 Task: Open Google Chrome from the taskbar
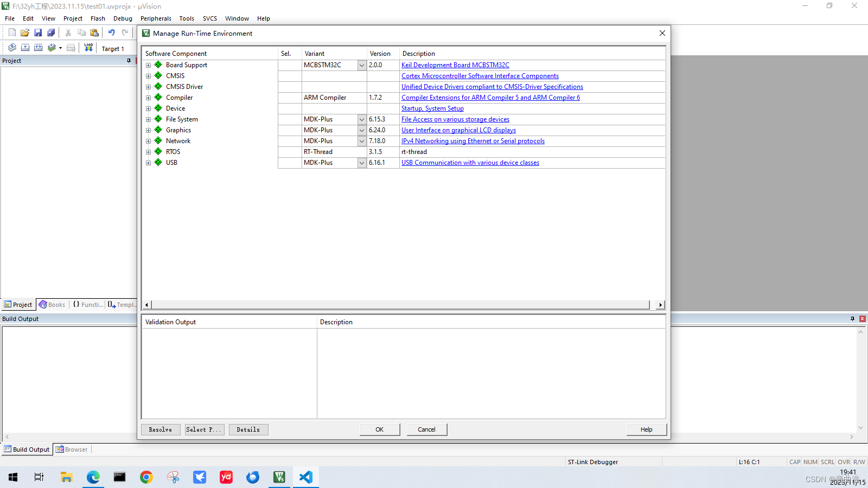point(146,477)
